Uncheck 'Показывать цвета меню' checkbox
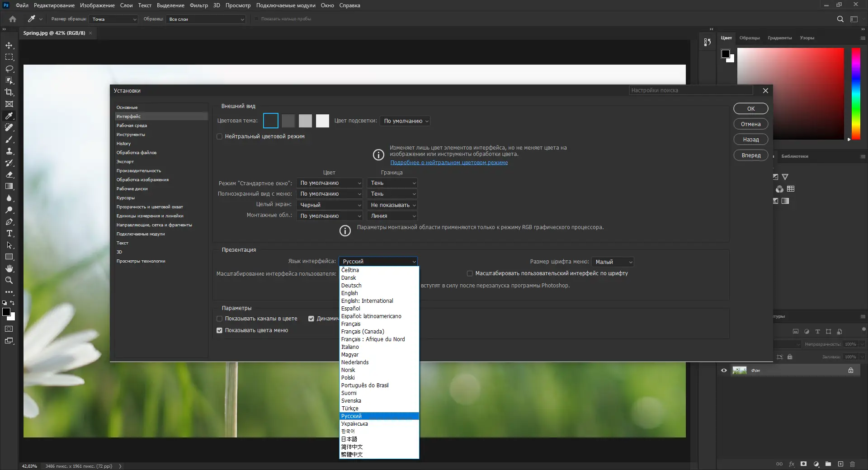This screenshot has width=868, height=470. click(x=220, y=330)
